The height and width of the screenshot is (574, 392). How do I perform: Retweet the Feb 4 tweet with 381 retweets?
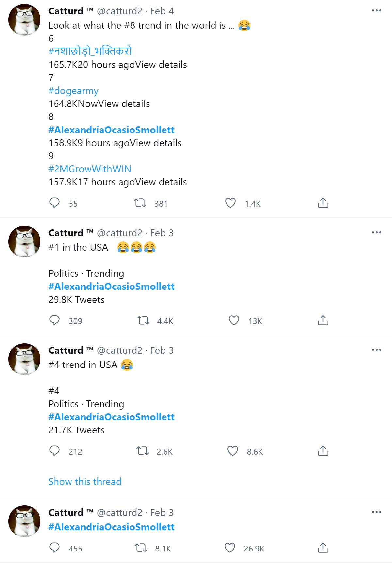pos(140,203)
